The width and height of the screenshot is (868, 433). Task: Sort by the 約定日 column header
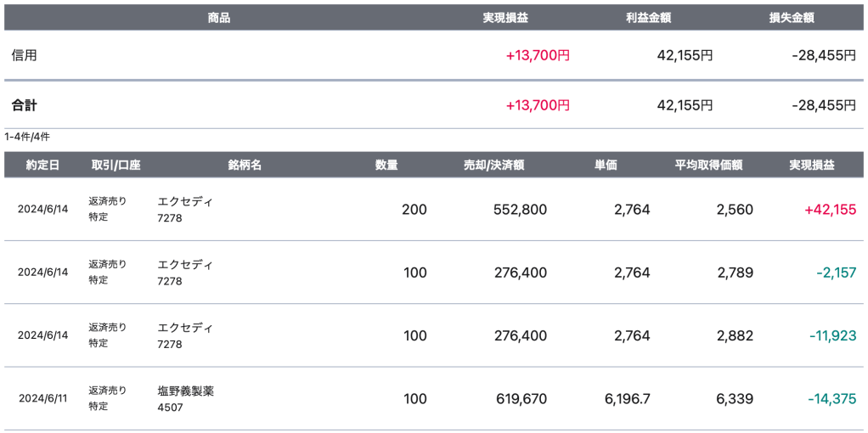tap(42, 165)
